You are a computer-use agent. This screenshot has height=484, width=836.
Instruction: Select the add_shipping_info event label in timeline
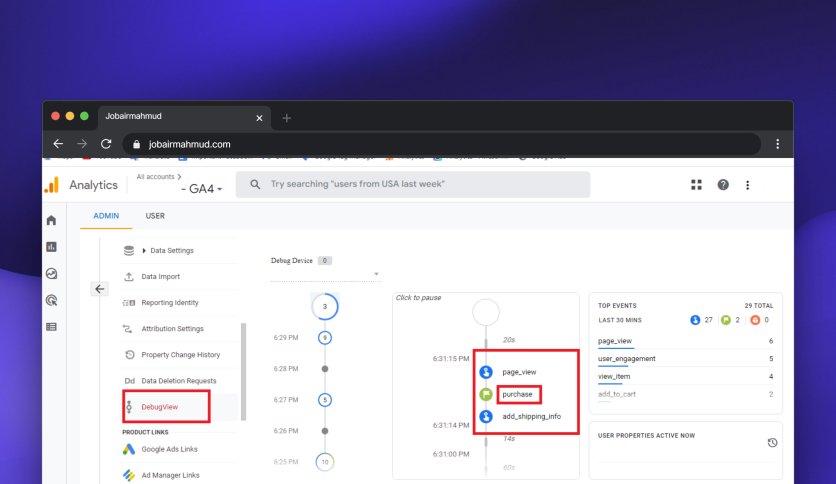(532, 416)
